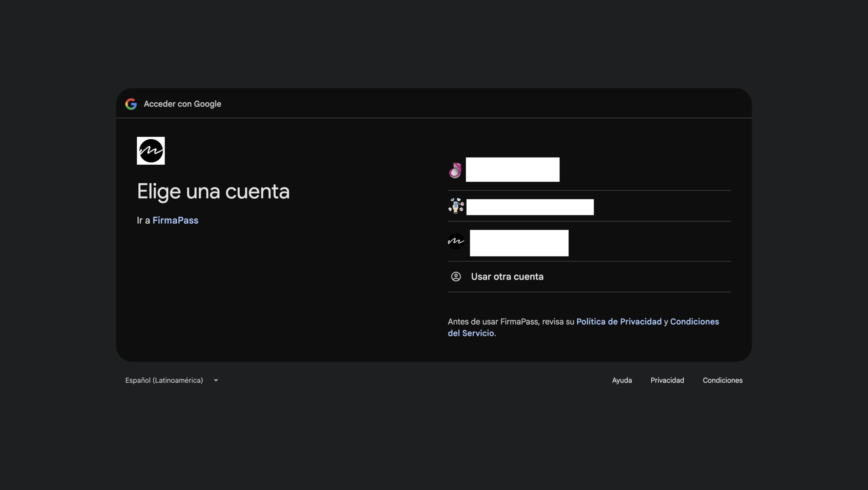868x490 pixels.
Task: Select the account with the pink avatar
Action: 589,170
